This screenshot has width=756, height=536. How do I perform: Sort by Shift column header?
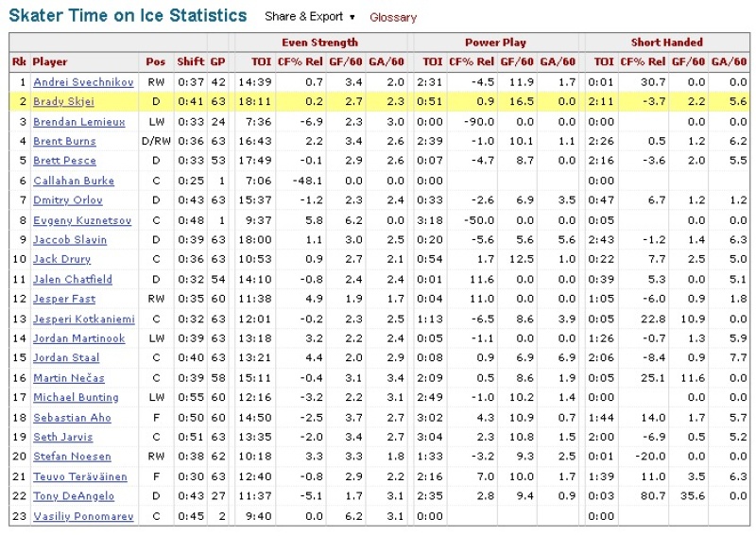coord(191,61)
